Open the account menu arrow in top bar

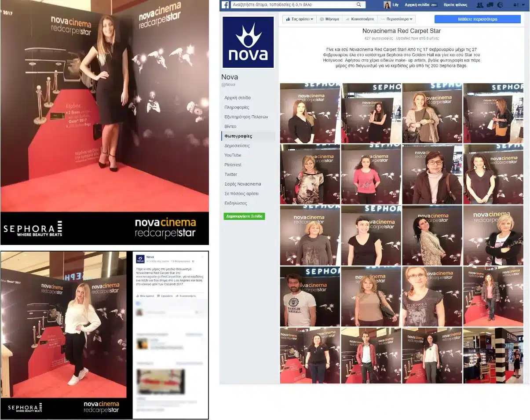(523, 5)
